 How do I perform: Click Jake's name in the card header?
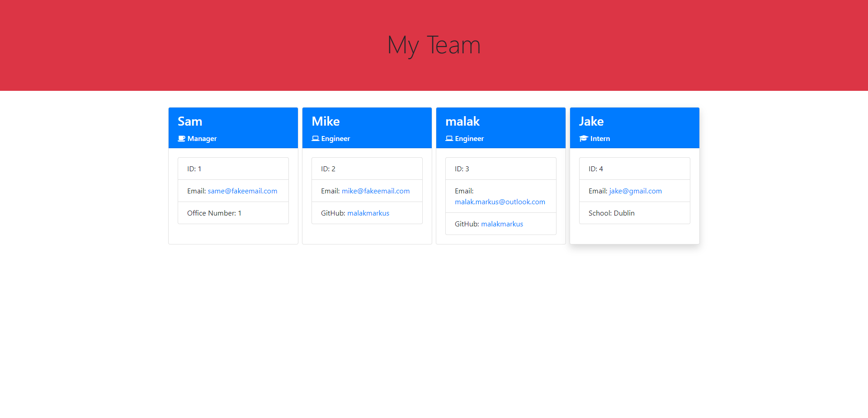[591, 121]
